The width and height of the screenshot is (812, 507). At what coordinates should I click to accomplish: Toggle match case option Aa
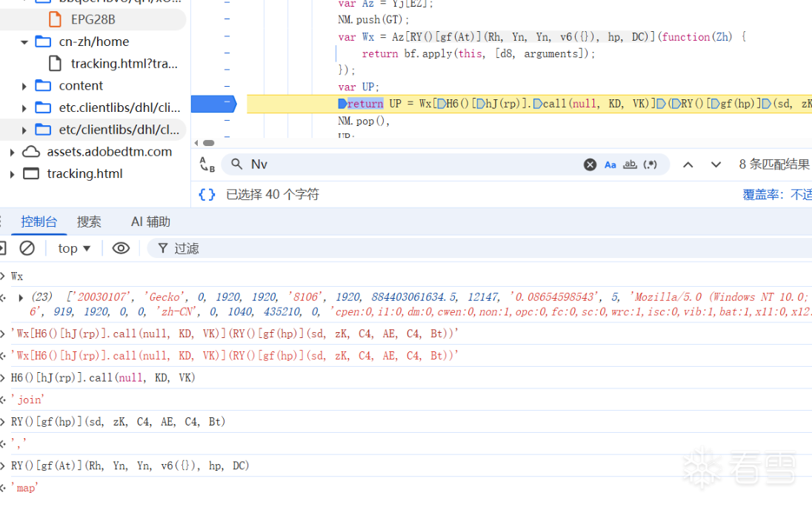pyautogui.click(x=610, y=165)
